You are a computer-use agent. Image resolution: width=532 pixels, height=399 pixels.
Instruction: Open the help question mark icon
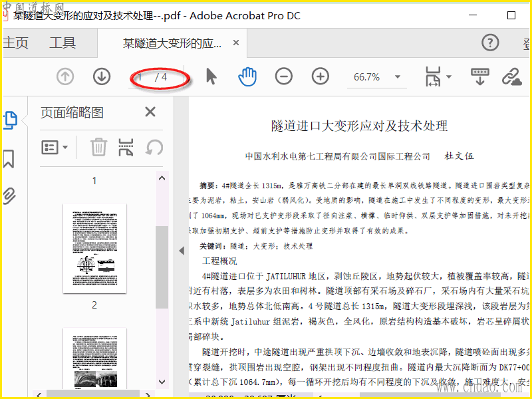tap(490, 43)
